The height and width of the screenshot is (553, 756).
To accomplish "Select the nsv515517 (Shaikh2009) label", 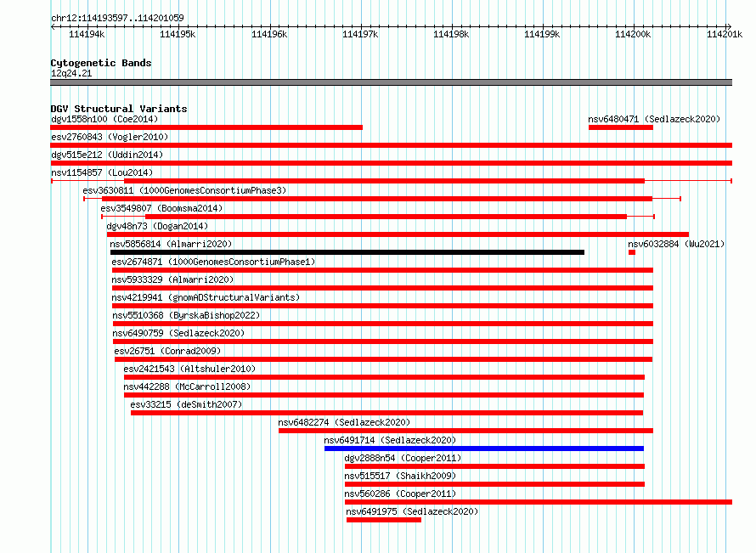I will [400, 476].
